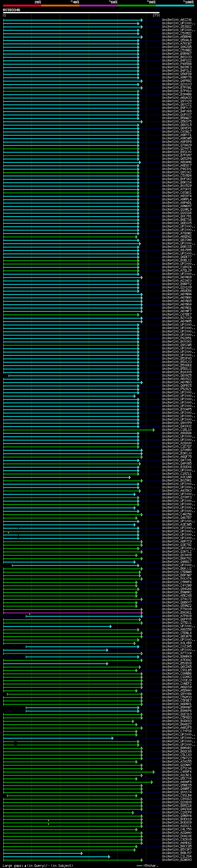Select label UniRef100_A3C1N8
The height and width of the screenshot is (868, 197).
coord(177,477)
